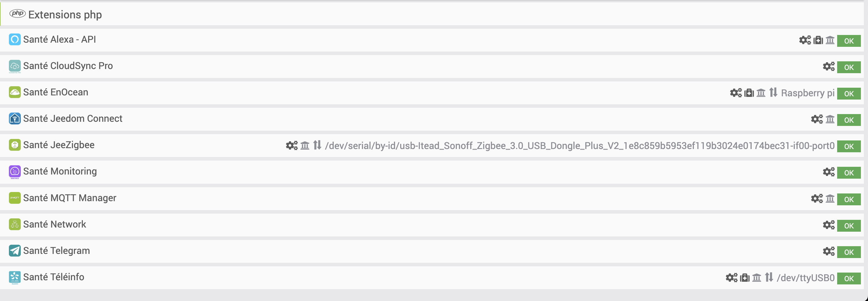The height and width of the screenshot is (301, 868).
Task: Open Santé CloudSync Pro gears icon
Action: click(829, 67)
